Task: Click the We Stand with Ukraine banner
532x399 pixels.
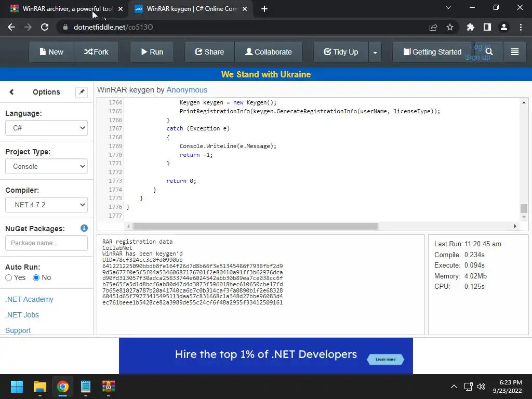Action: (266, 74)
